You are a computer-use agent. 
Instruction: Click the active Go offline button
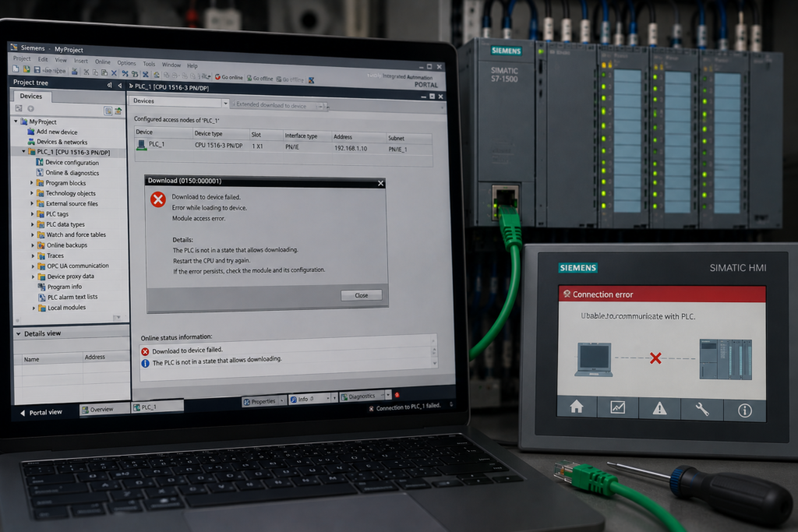[x=260, y=79]
